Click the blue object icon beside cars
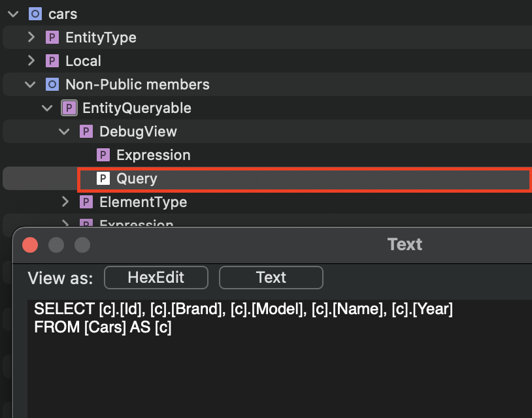 (35, 14)
